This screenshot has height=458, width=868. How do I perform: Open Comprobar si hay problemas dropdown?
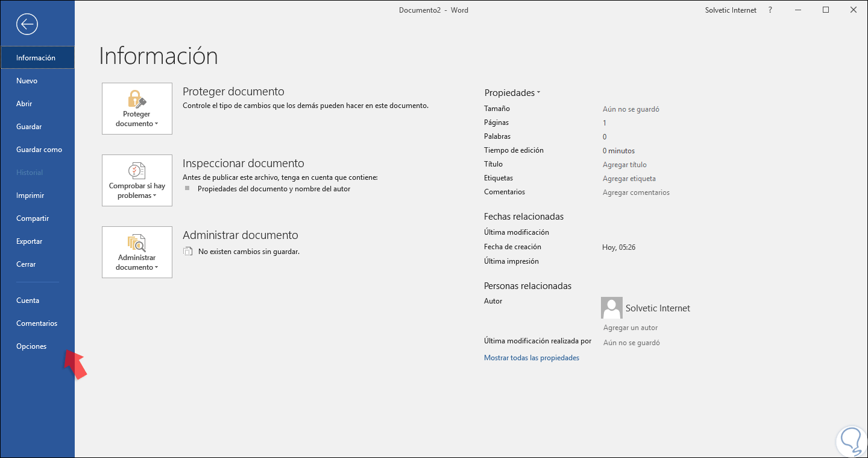pos(137,180)
